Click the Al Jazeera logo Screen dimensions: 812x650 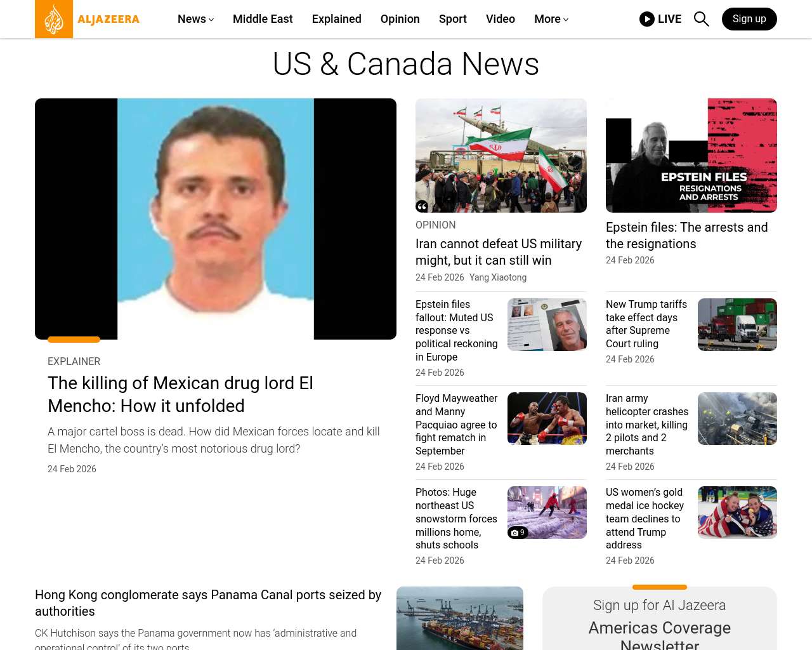click(88, 19)
